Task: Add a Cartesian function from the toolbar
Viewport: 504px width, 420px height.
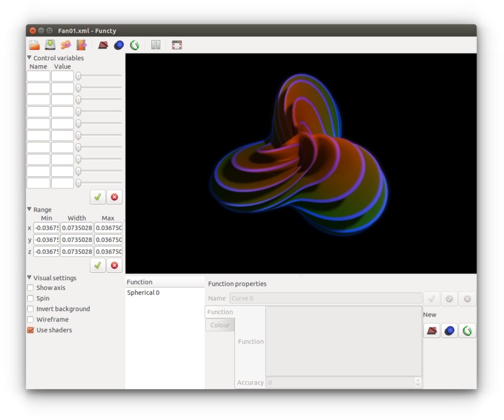Action: pos(103,45)
